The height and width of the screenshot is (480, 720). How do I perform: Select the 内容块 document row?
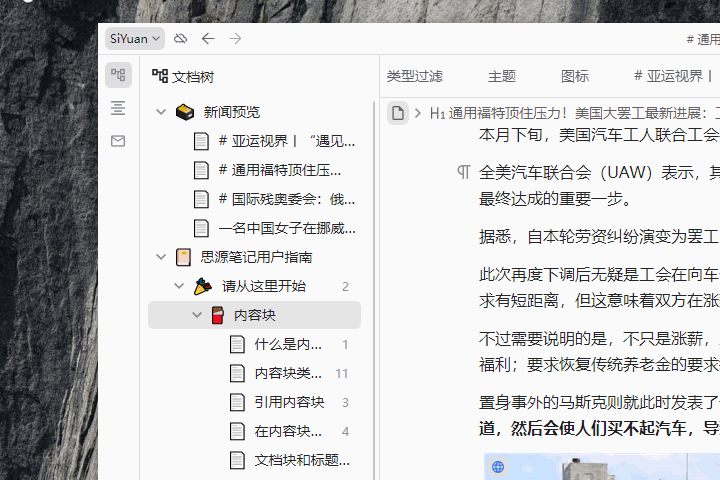254,315
